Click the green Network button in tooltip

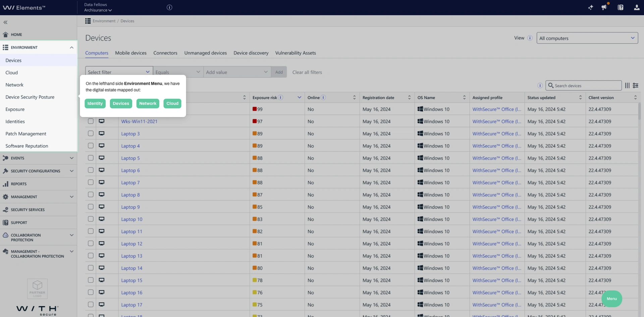[148, 104]
